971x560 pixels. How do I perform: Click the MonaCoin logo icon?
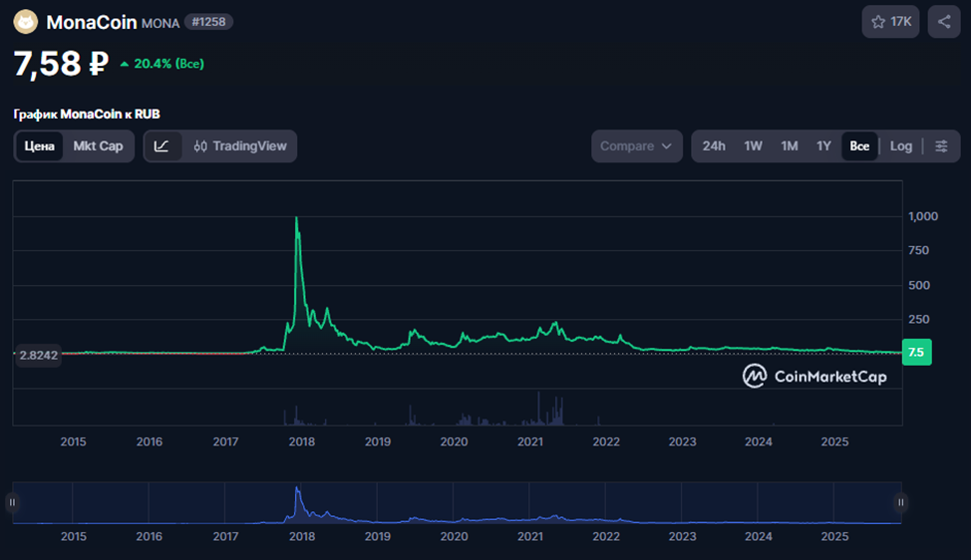coord(26,22)
